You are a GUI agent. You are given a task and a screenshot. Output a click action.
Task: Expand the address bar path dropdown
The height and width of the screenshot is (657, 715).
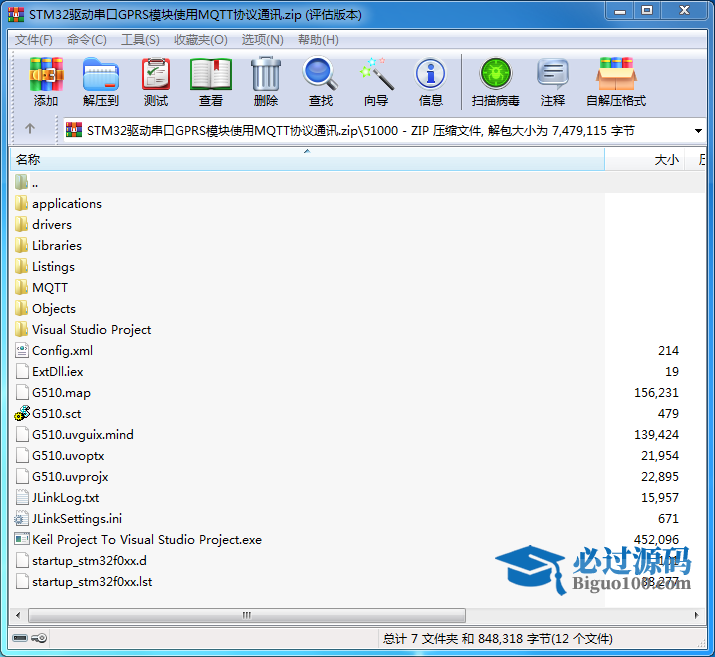[698, 131]
